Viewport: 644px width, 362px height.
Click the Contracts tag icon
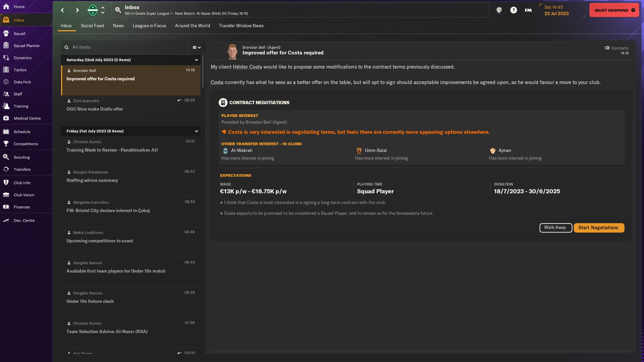point(607,48)
